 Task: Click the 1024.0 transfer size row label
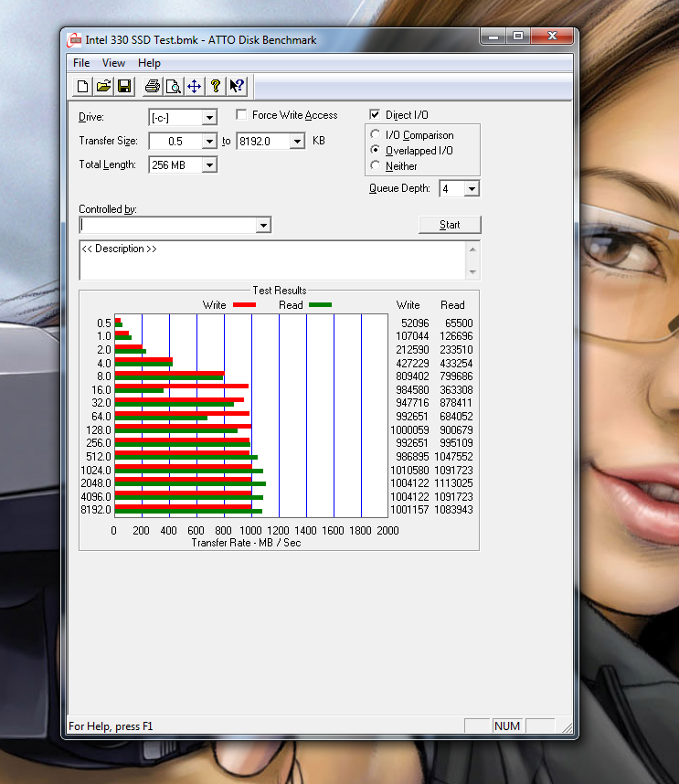click(96, 471)
